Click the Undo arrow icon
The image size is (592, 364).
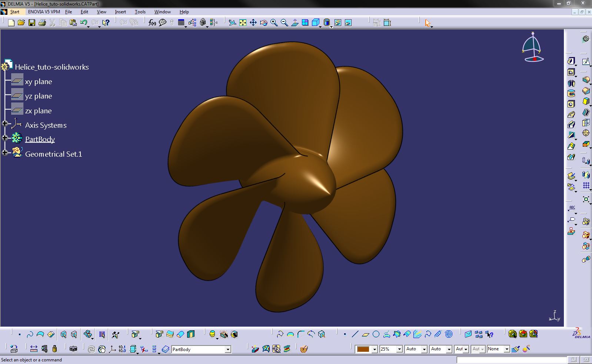84,23
